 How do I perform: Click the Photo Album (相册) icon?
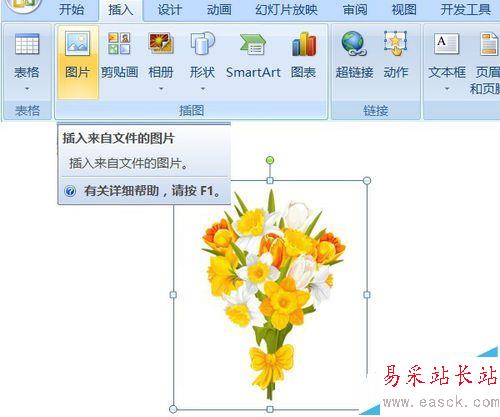point(161,43)
